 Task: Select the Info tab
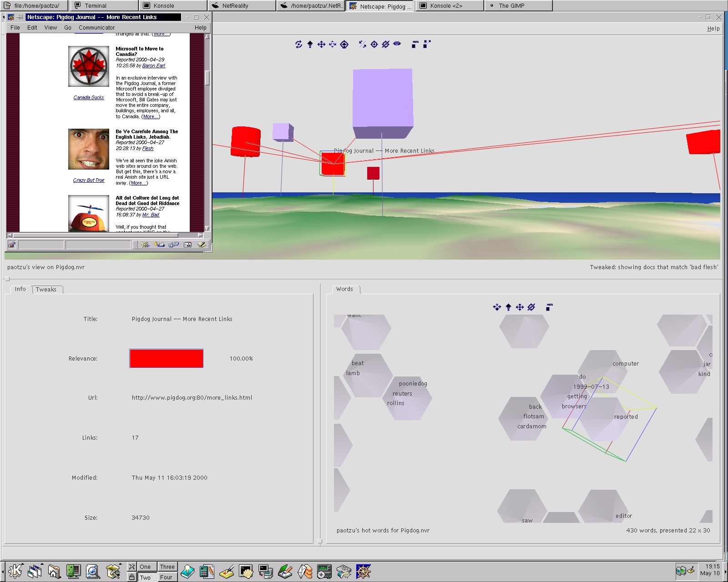(20, 289)
